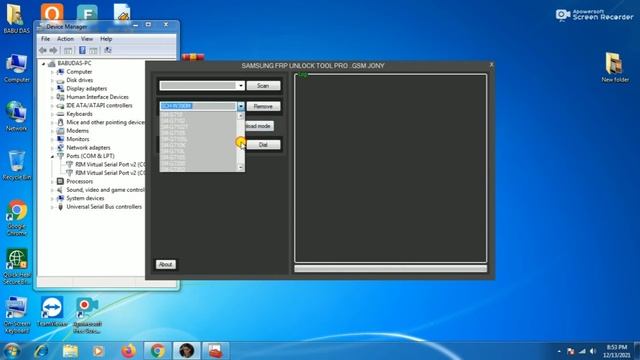Image resolution: width=640 pixels, height=360 pixels.
Task: Click the model list scrollbar up arrow
Action: (x=241, y=116)
